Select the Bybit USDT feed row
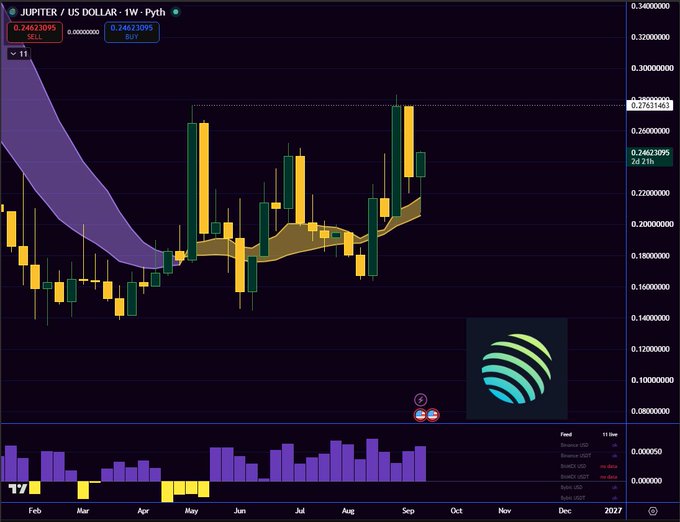Image resolution: width=680 pixels, height=522 pixels. 588,498
